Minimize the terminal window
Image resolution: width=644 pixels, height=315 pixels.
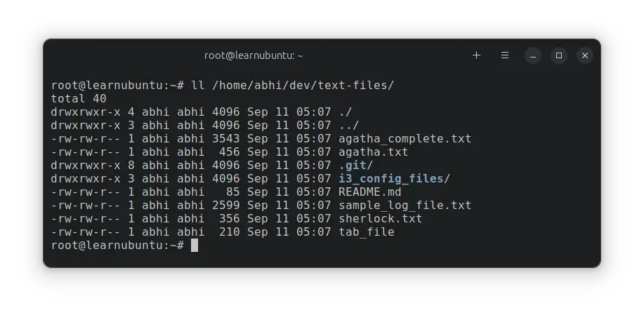click(x=533, y=55)
